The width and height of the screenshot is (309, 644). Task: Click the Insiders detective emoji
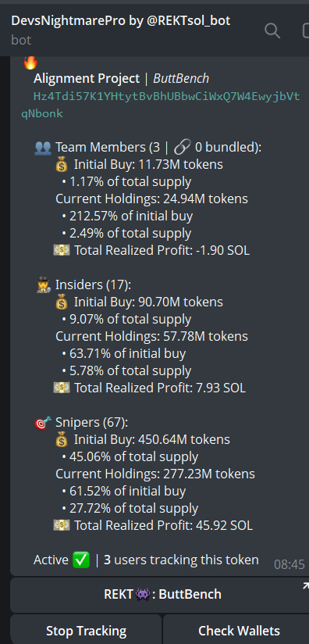[x=43, y=285]
